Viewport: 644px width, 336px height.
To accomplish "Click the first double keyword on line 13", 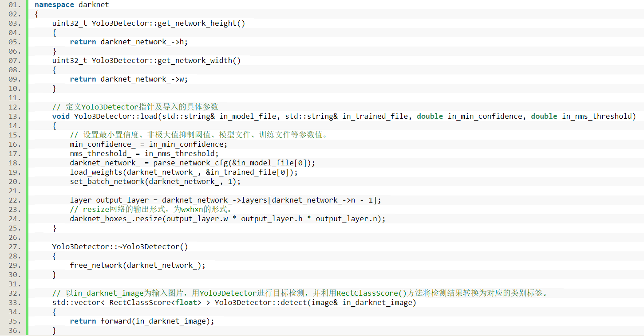I will click(429, 116).
